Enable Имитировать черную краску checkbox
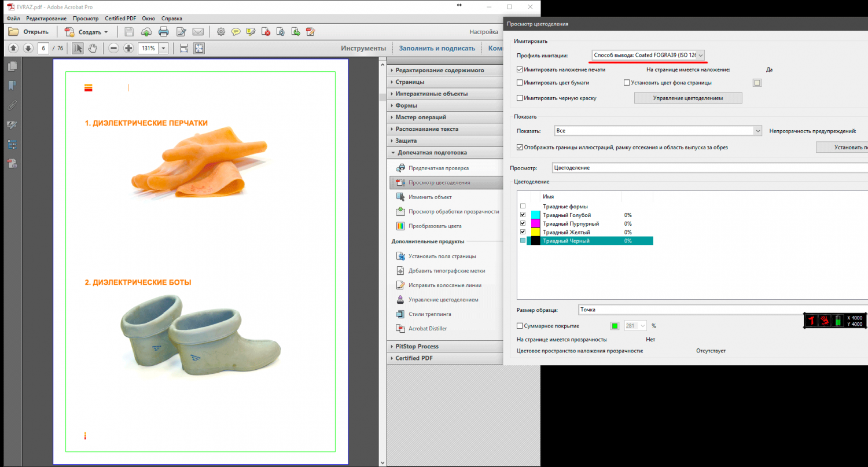This screenshot has height=467, width=868. (x=520, y=98)
